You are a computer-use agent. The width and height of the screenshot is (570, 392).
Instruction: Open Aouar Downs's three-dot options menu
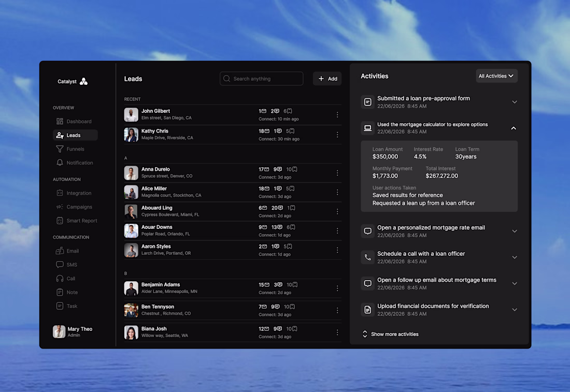337,231
